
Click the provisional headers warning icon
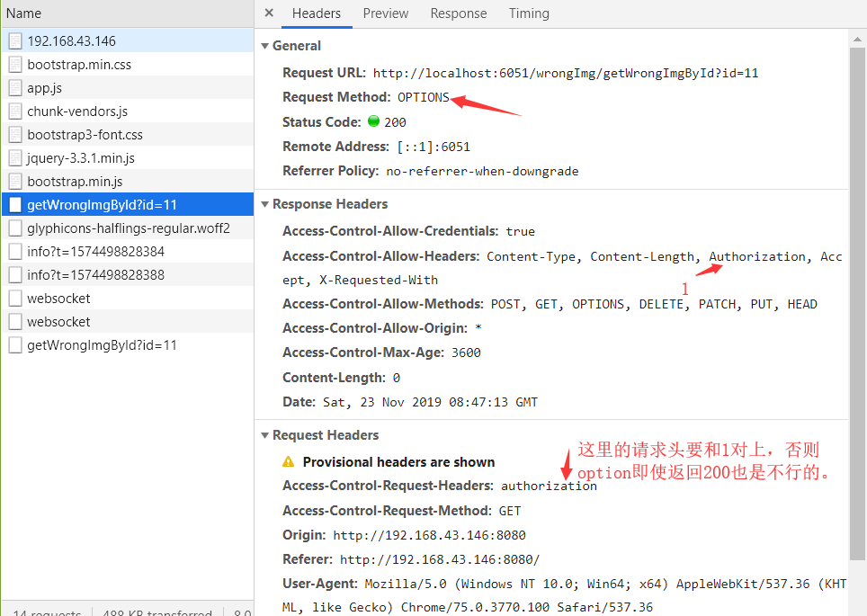(289, 462)
